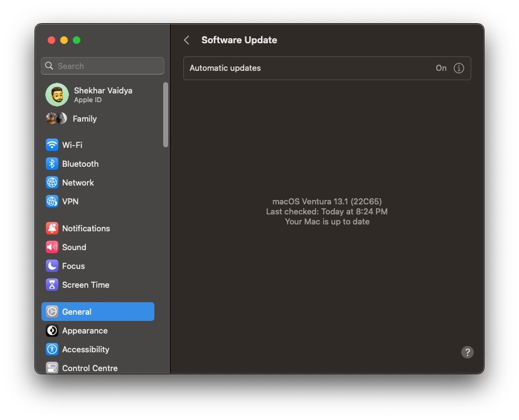This screenshot has width=519, height=420.
Task: Click the Automatic updates label
Action: [225, 68]
